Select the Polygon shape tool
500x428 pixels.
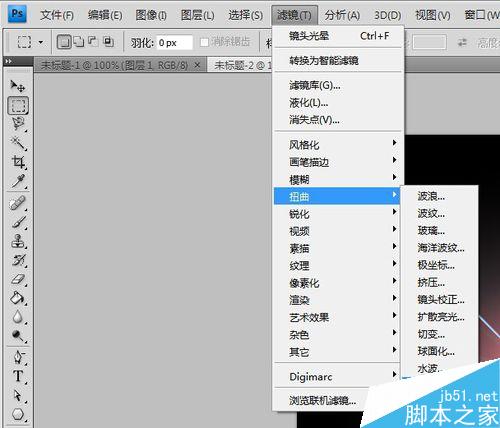pyautogui.click(x=18, y=415)
